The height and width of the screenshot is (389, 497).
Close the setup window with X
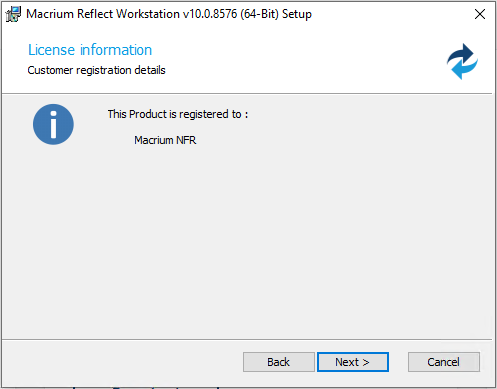tap(480, 14)
